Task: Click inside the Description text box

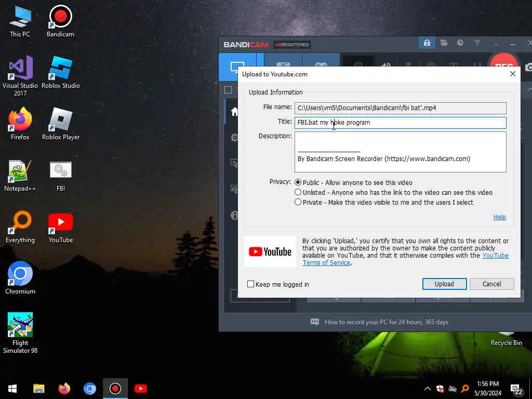Action: tap(401, 152)
